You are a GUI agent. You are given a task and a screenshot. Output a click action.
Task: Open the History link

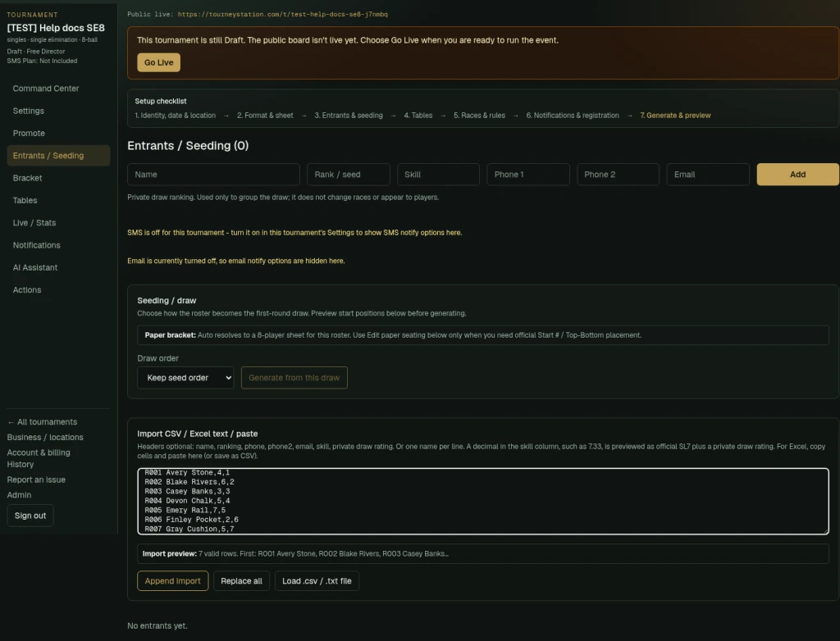coord(21,464)
